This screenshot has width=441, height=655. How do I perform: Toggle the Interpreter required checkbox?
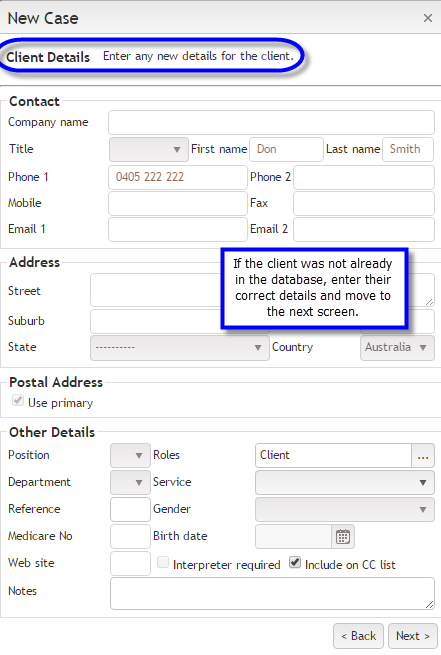click(162, 563)
